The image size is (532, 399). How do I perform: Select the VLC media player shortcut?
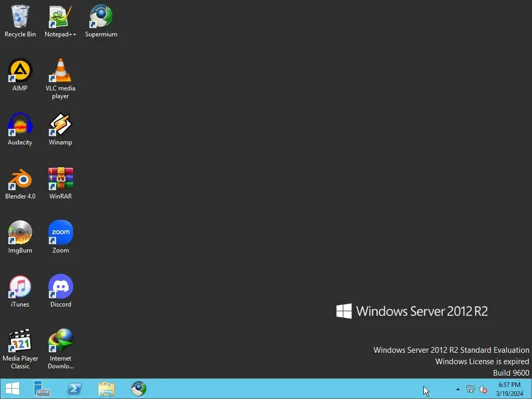pos(60,79)
